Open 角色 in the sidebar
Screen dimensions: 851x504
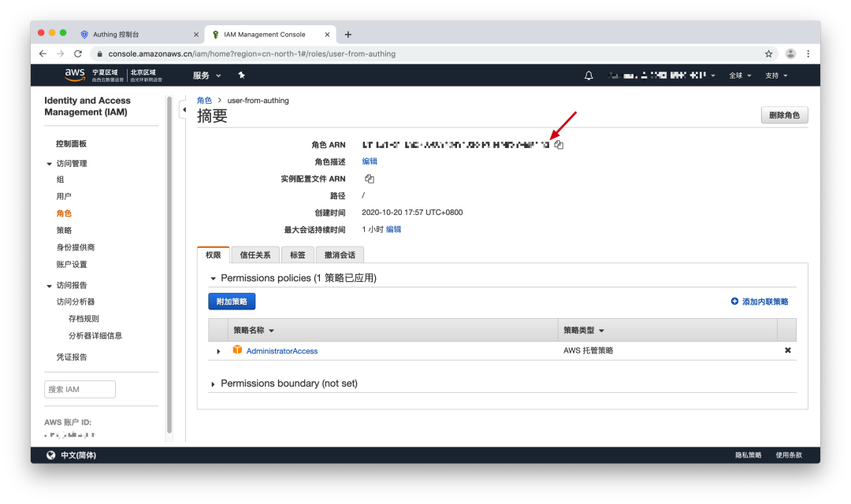64,213
